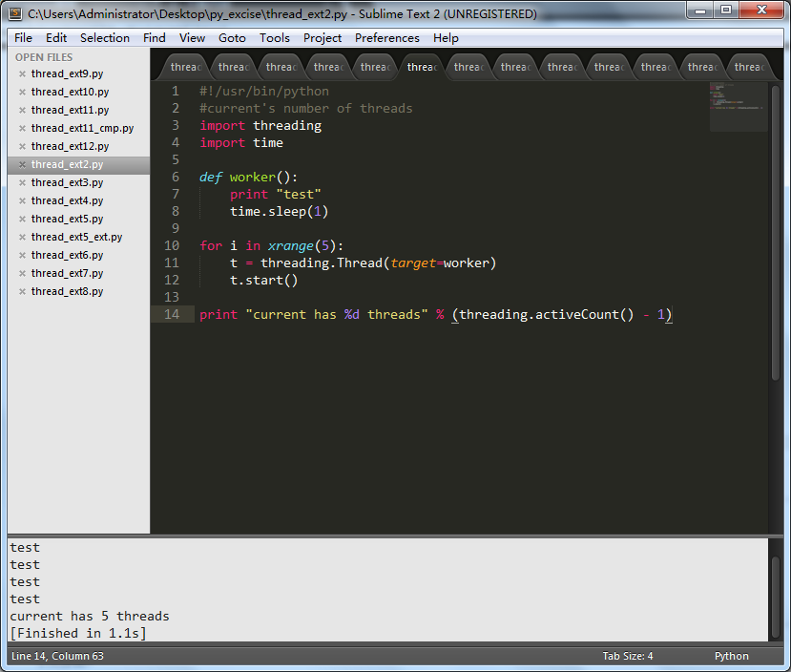This screenshot has height=672, width=791.
Task: Open the Tools menu
Action: pyautogui.click(x=274, y=38)
